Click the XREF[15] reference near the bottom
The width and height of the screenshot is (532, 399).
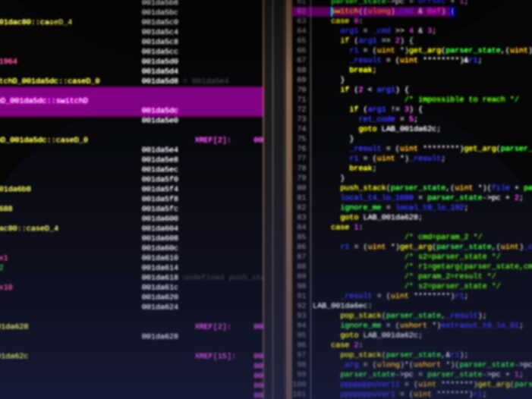pyautogui.click(x=215, y=356)
